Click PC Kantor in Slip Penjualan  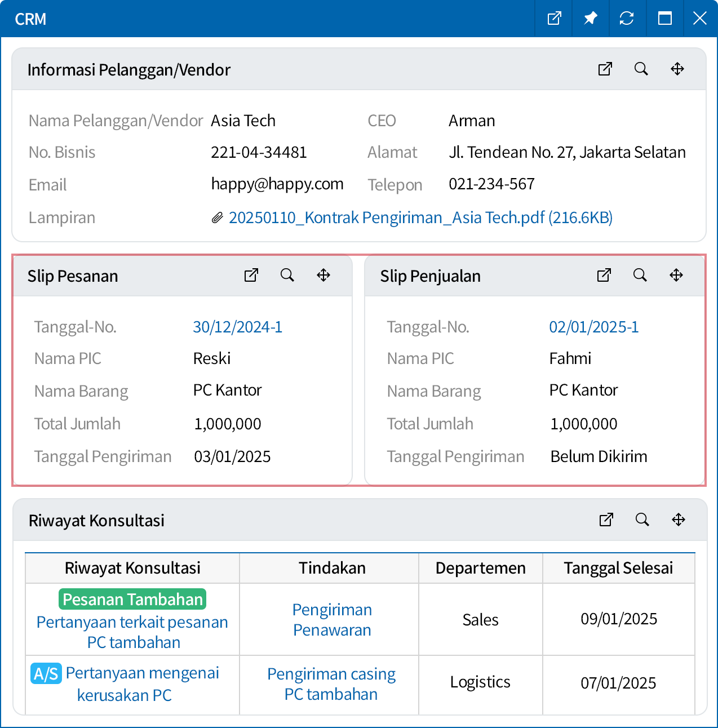point(584,390)
